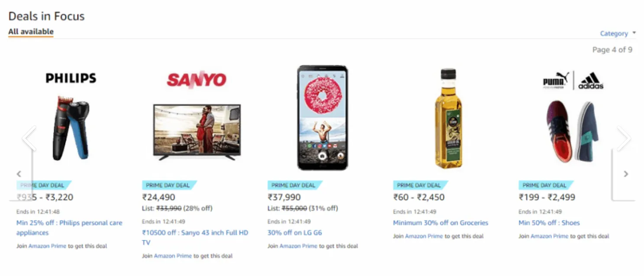Open the oil bottle product image
644x276 pixels.
coord(448,118)
